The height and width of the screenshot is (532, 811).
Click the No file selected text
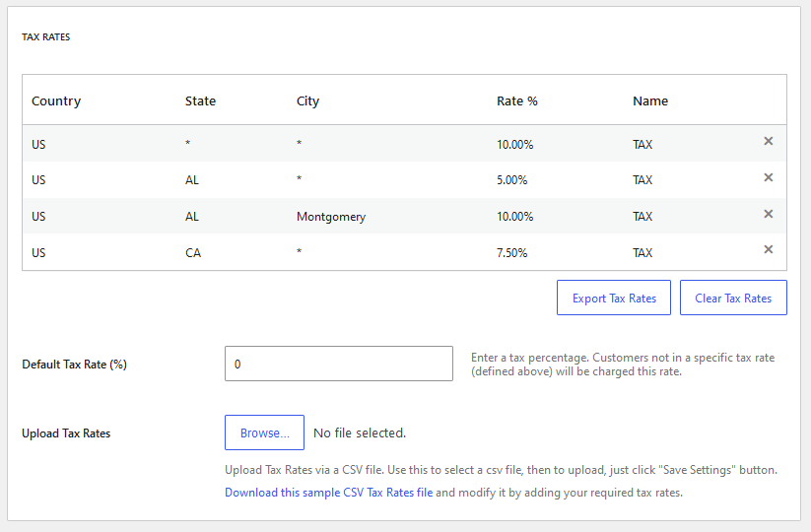tap(360, 432)
